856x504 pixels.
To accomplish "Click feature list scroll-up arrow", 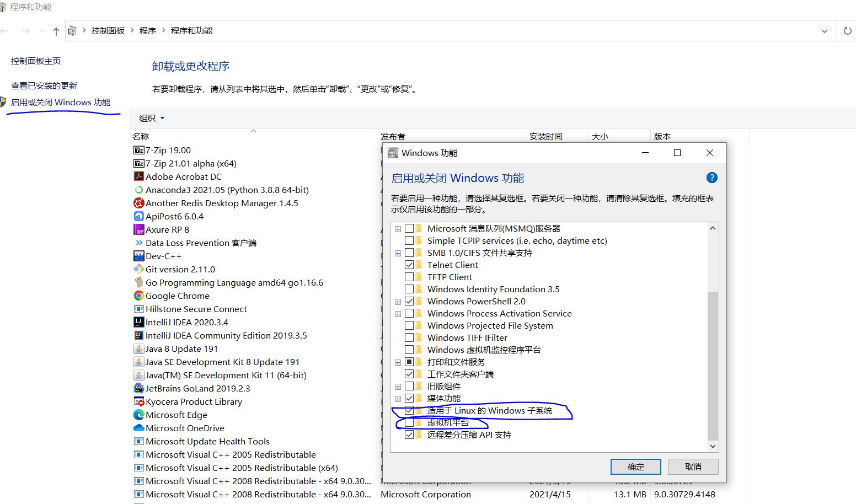I will 713,228.
